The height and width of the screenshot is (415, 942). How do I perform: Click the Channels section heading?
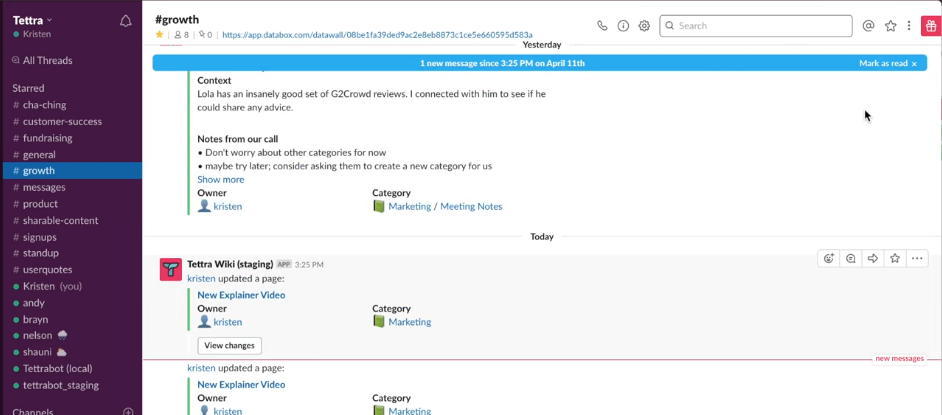pyautogui.click(x=33, y=412)
